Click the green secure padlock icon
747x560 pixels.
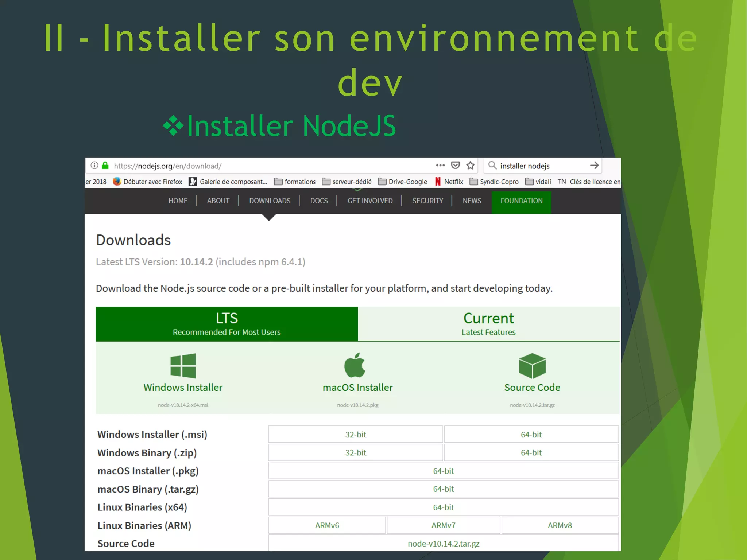tap(105, 166)
